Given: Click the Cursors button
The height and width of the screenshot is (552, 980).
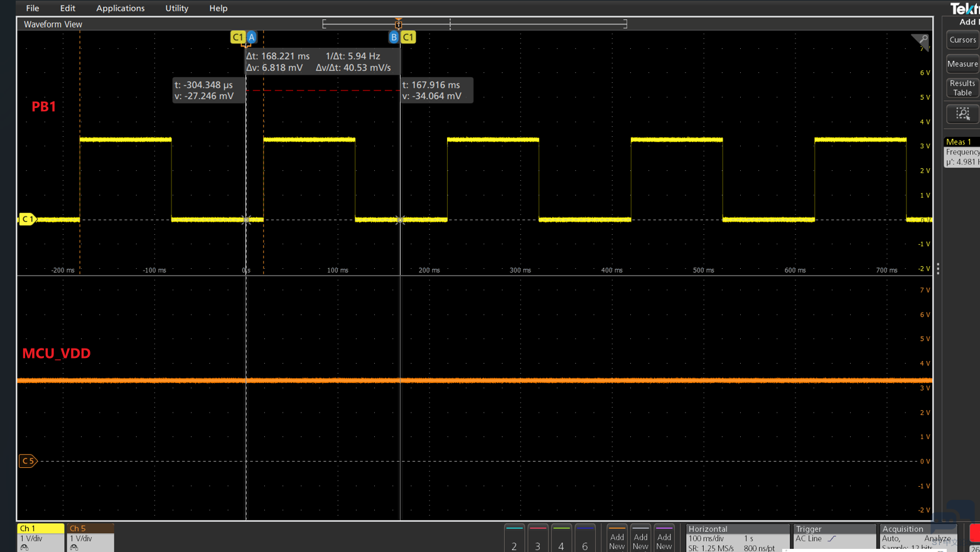Looking at the screenshot, I should 962,40.
